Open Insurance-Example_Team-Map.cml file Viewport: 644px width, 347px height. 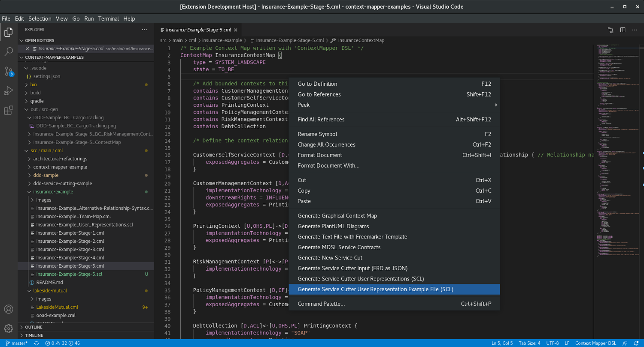point(86,216)
